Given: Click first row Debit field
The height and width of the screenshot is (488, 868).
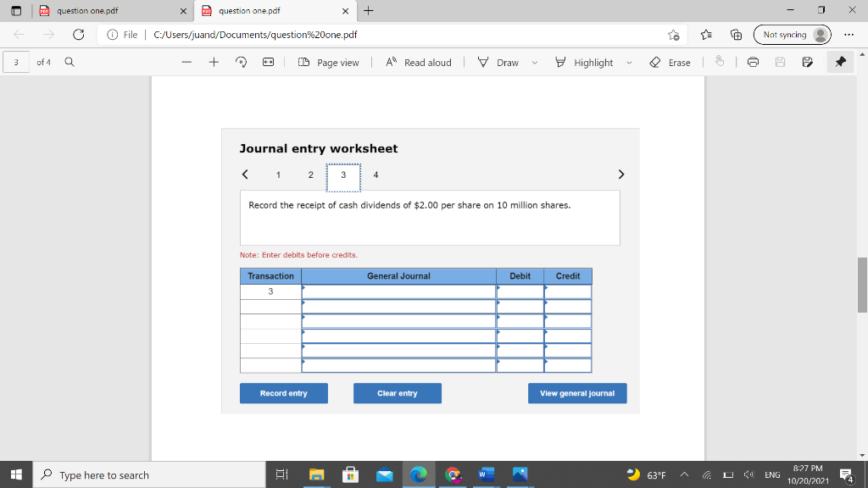Looking at the screenshot, I should coord(520,291).
